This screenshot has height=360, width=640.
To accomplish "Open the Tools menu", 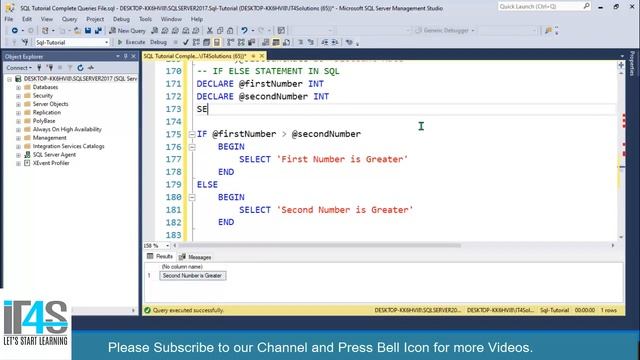I will point(145,19).
